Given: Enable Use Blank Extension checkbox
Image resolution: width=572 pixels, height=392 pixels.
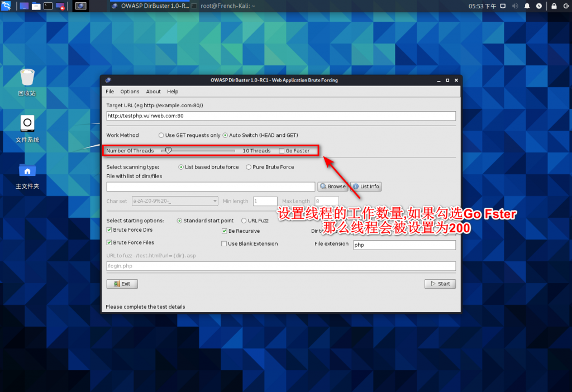Looking at the screenshot, I should pos(224,243).
